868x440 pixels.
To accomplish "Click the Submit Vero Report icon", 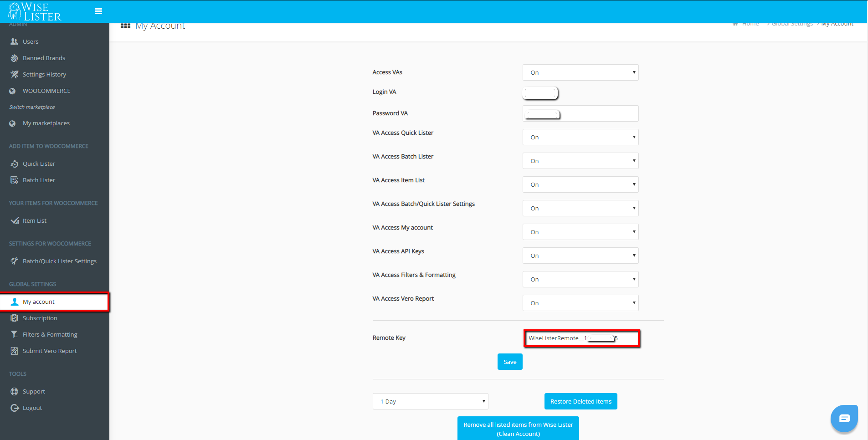I will [x=14, y=351].
